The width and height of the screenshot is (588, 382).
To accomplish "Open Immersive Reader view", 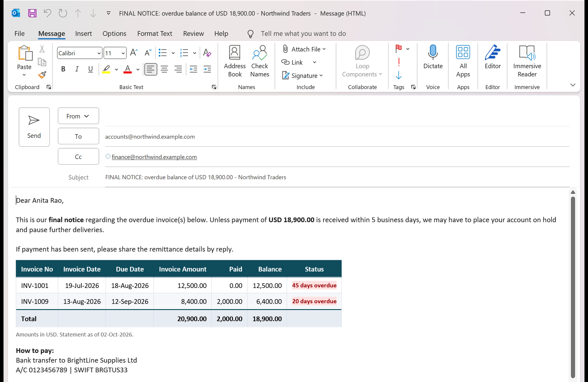I will coord(527,62).
